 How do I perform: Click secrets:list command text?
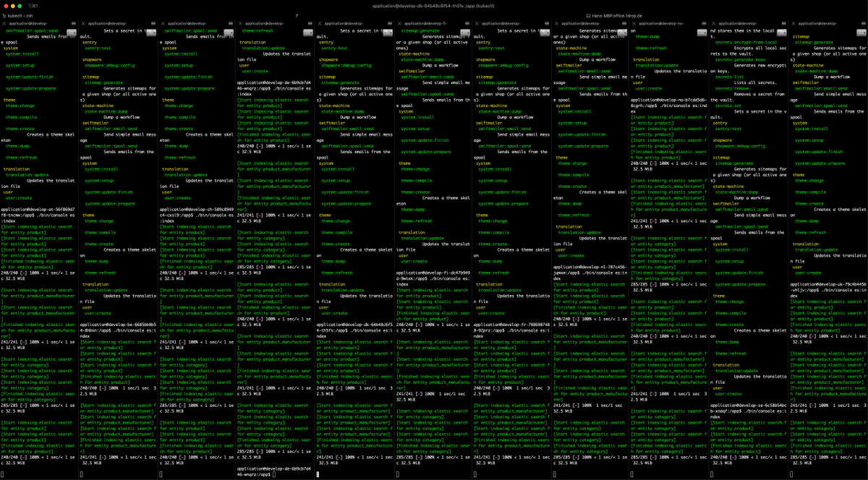click(729, 77)
